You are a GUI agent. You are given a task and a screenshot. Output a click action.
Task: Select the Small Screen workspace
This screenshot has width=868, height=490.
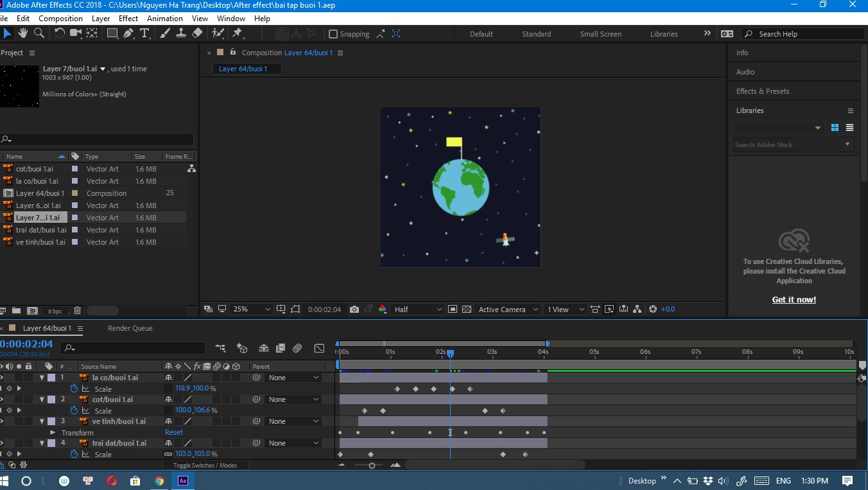click(x=600, y=34)
